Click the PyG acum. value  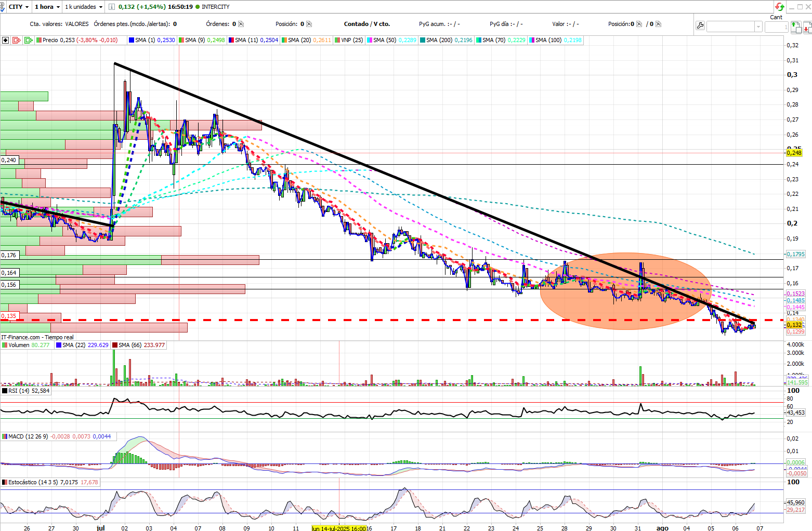[x=453, y=24]
